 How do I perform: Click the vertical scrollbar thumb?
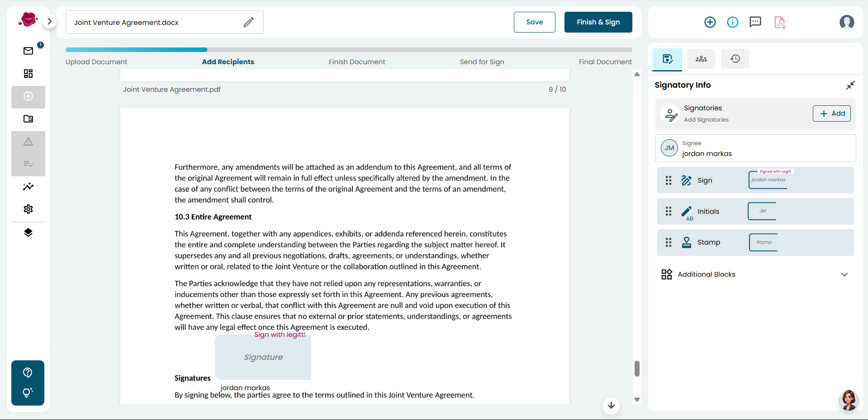[637, 368]
